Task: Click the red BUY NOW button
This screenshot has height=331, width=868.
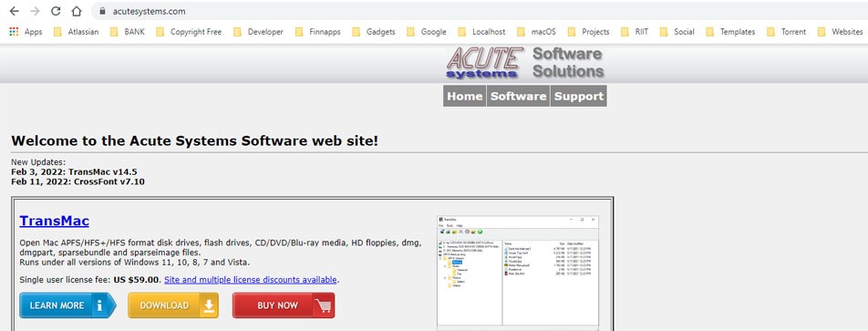Action: 284,305
